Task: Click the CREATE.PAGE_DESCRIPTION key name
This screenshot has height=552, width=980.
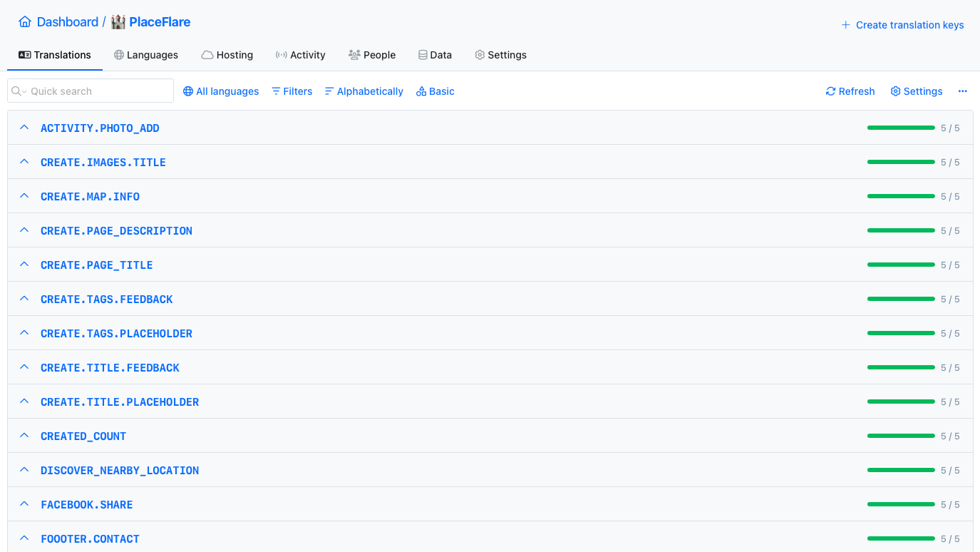Action: coord(116,231)
